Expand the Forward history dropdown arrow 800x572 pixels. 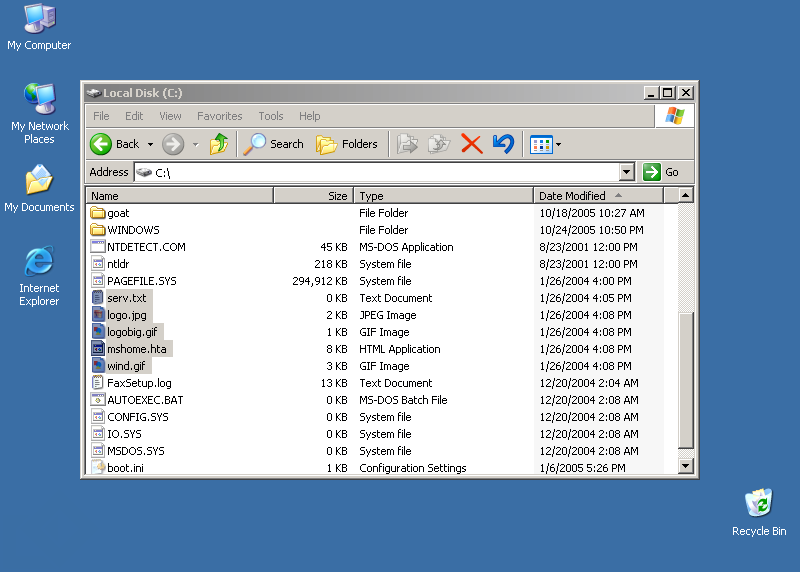click(195, 145)
